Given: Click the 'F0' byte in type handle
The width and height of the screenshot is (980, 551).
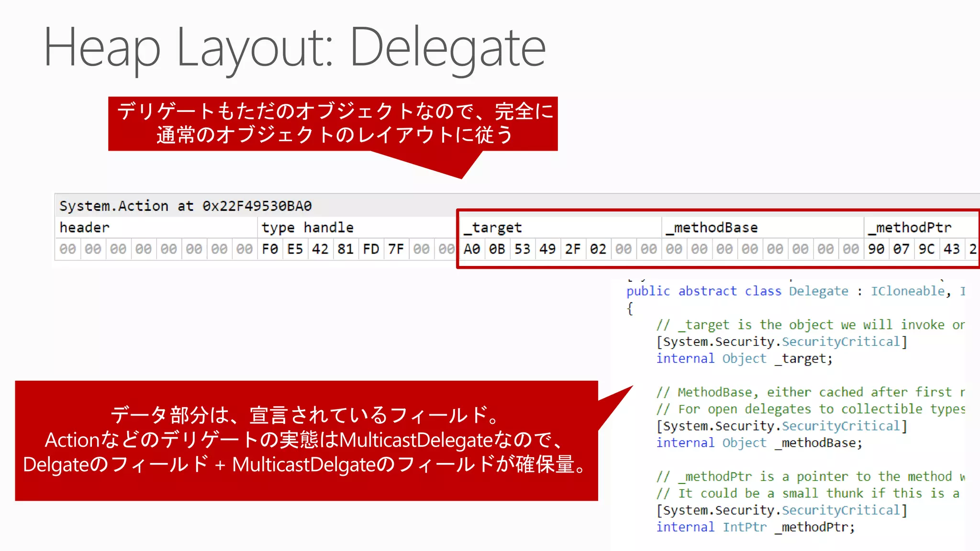Looking at the screenshot, I should 270,249.
